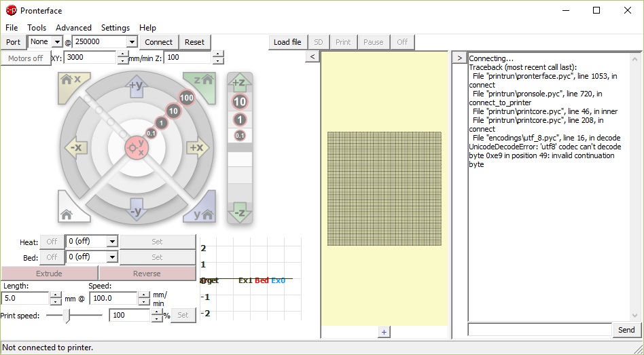Click the Extrude button

[x=50, y=274]
